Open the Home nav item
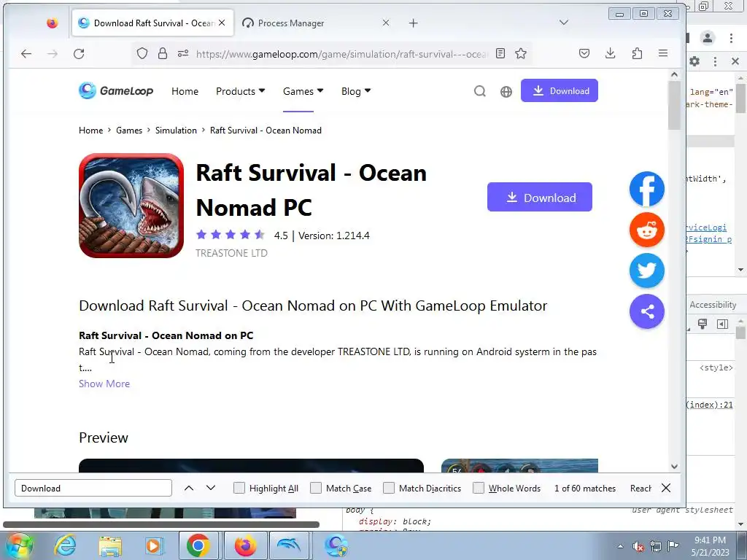 pos(185,91)
